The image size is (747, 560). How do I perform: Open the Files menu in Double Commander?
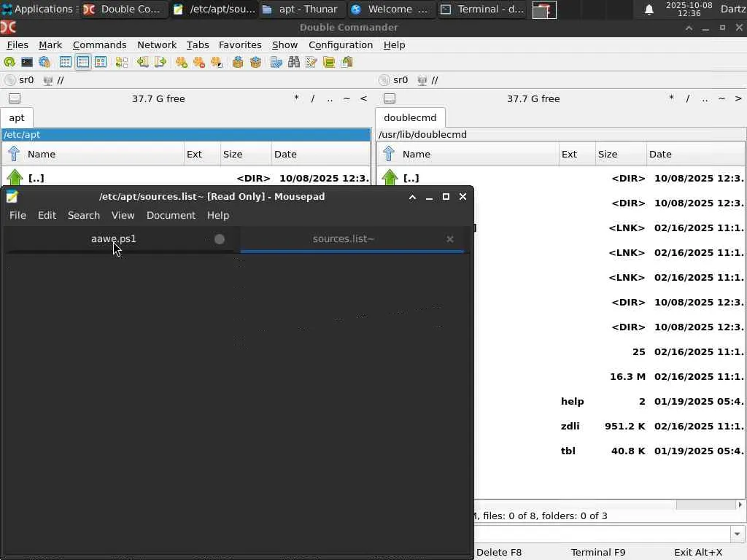18,44
